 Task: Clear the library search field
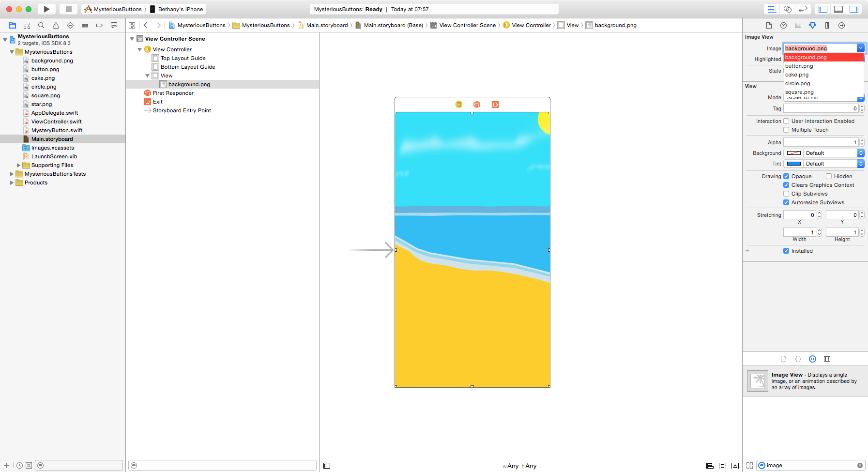tap(860, 465)
